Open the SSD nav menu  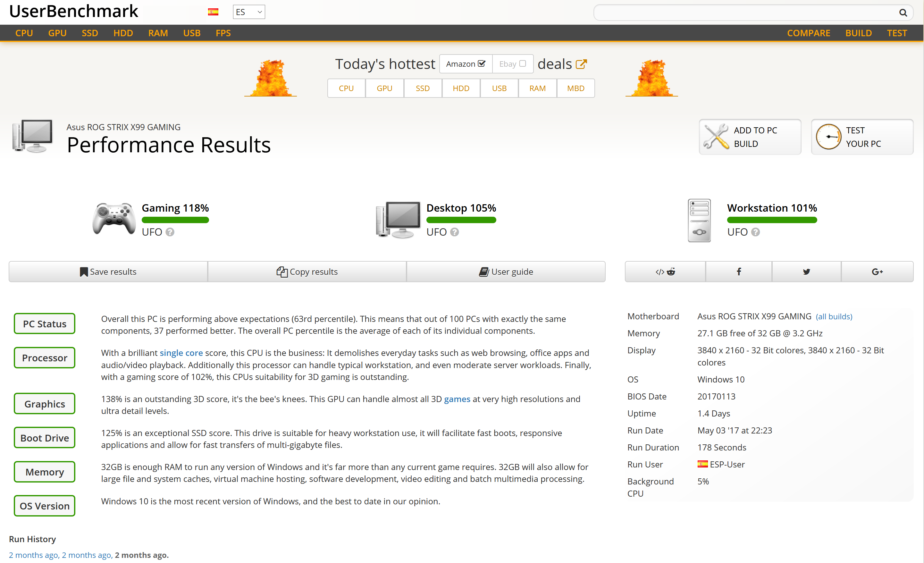pos(90,33)
